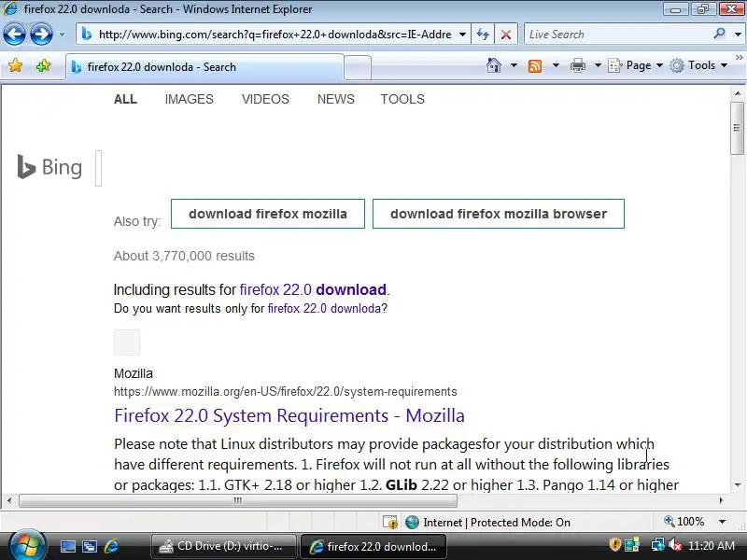Open the recent pages dropdown beside Forward
Image resolution: width=747 pixels, height=560 pixels.
pos(62,35)
